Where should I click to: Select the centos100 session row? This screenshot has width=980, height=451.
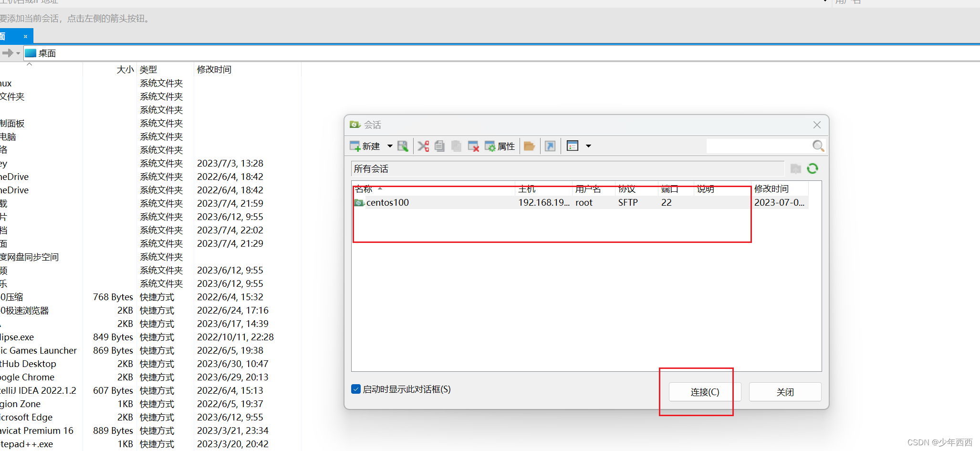387,202
